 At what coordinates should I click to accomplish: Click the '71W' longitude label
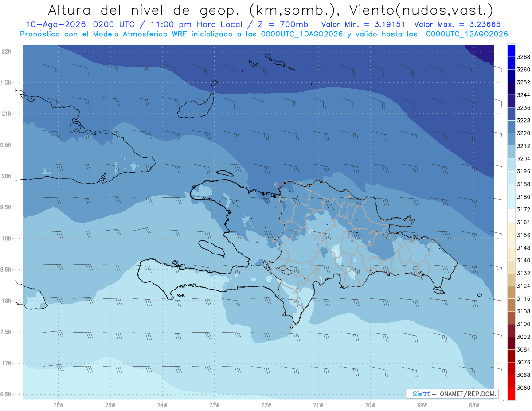(318, 405)
